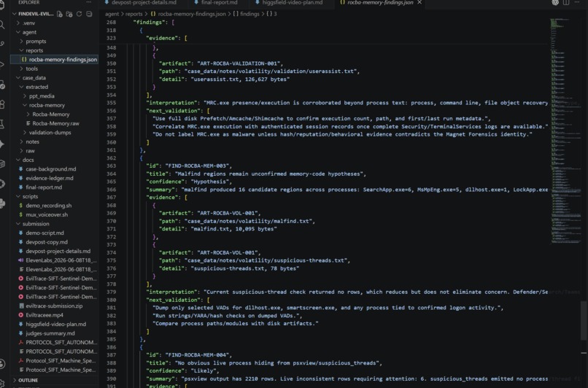Refresh the Explorer file tree
This screenshot has width=588, height=388.
(x=79, y=14)
